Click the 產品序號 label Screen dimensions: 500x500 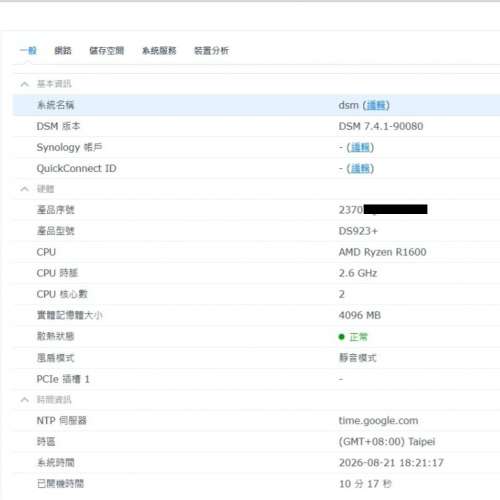coord(55,210)
